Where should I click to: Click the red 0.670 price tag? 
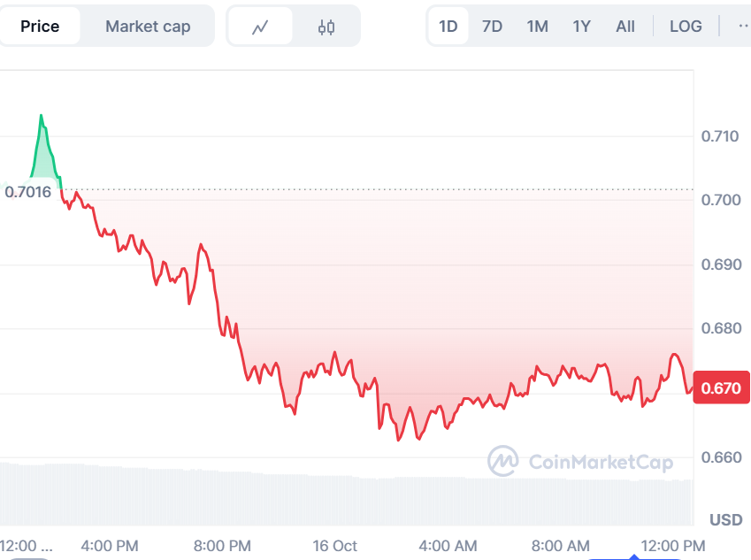pos(722,387)
